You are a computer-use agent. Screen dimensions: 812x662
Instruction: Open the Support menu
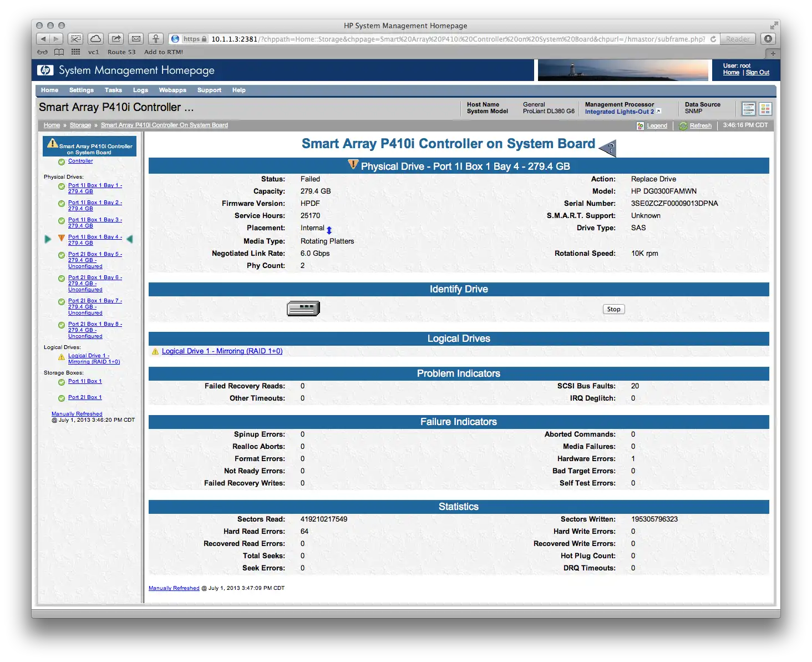209,90
